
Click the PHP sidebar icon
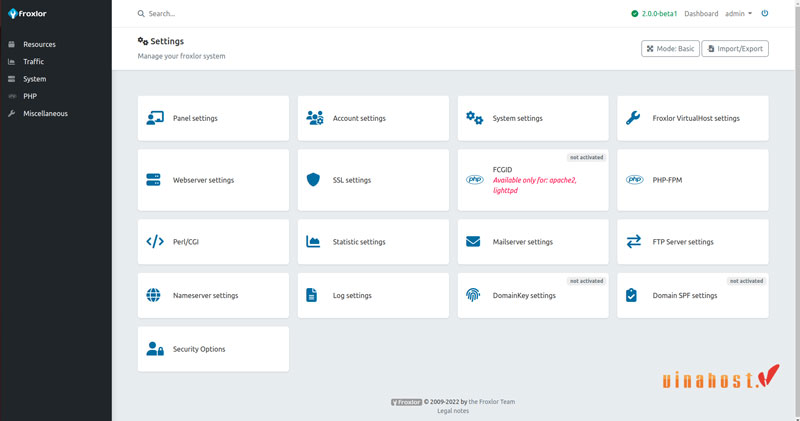[x=12, y=96]
